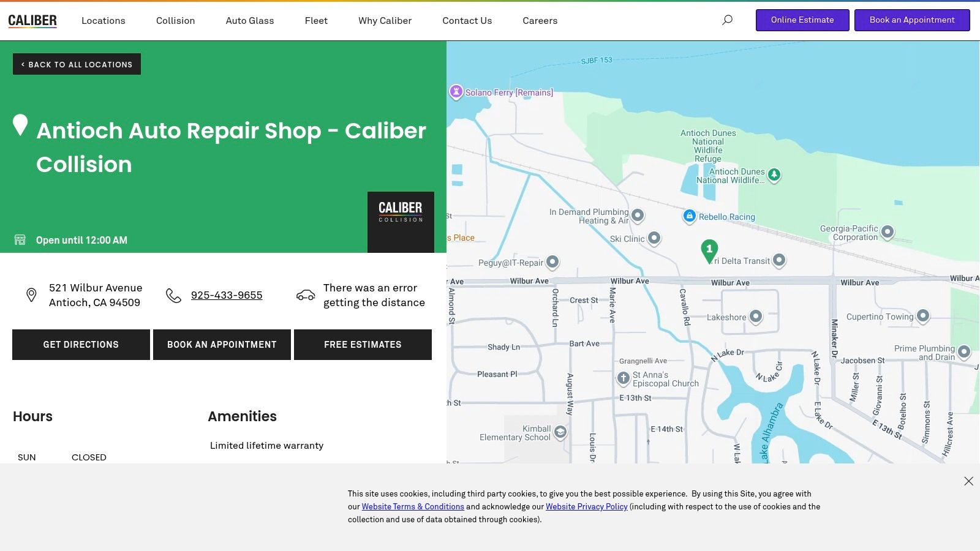980x551 pixels.
Task: Click the Free Estimates button
Action: click(x=363, y=345)
